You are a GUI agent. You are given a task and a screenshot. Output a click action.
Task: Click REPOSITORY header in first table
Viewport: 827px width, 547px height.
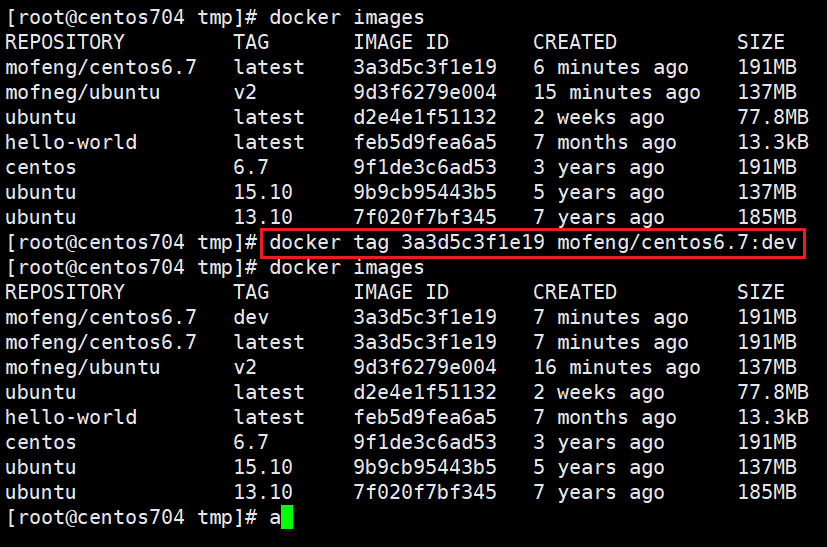coord(65,42)
